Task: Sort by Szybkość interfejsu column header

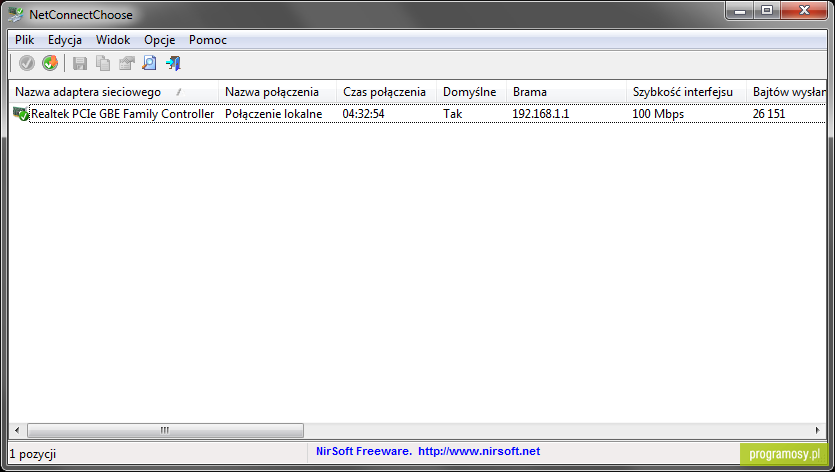Action: [x=686, y=92]
